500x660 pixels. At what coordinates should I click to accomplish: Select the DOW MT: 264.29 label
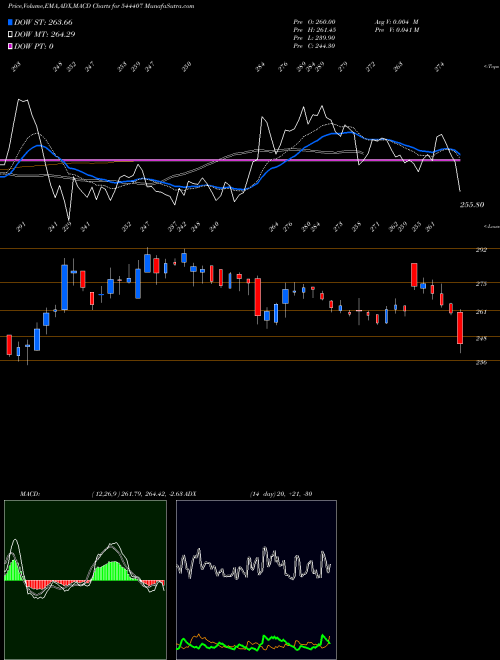tap(45, 35)
